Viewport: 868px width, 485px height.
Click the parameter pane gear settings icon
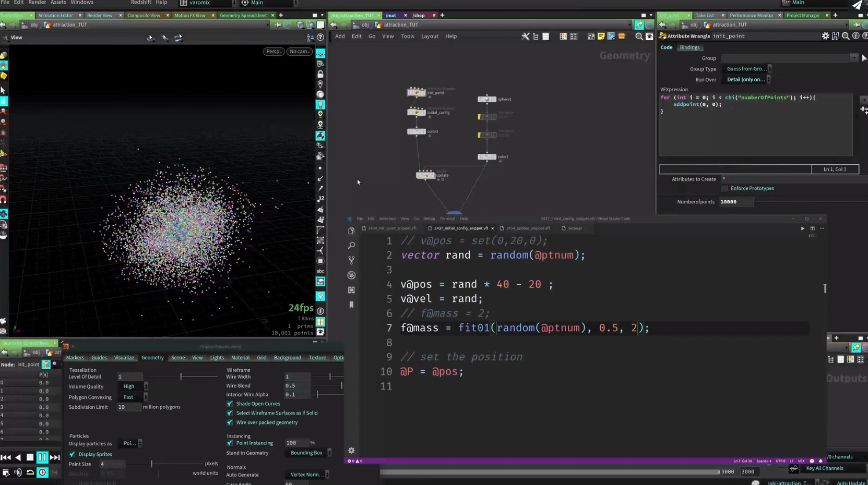click(x=825, y=36)
